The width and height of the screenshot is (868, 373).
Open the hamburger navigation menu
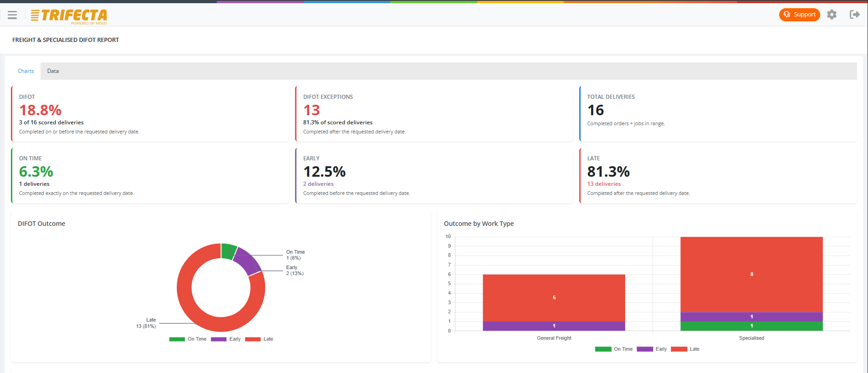point(12,15)
